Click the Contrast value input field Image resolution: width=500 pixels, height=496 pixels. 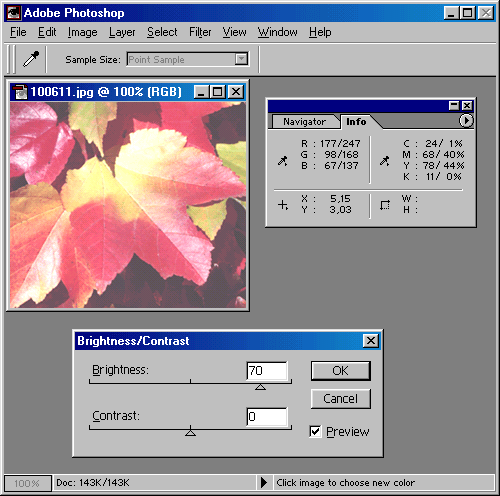coord(267,417)
